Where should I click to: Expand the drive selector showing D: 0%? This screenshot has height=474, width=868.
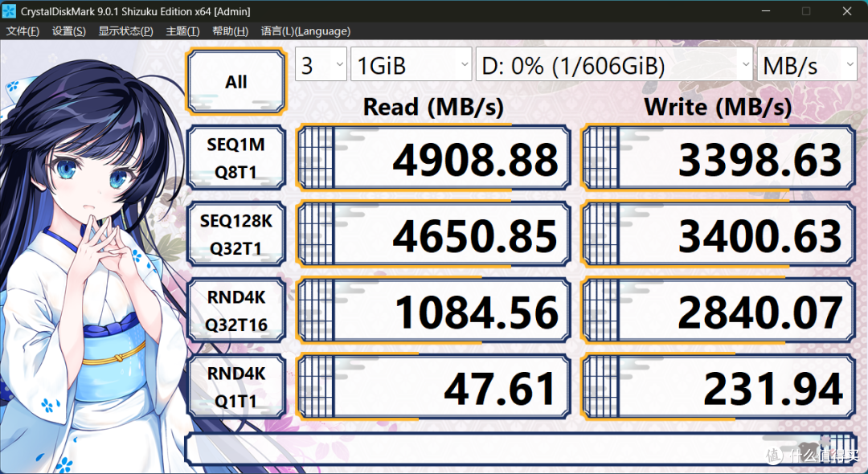tap(614, 64)
